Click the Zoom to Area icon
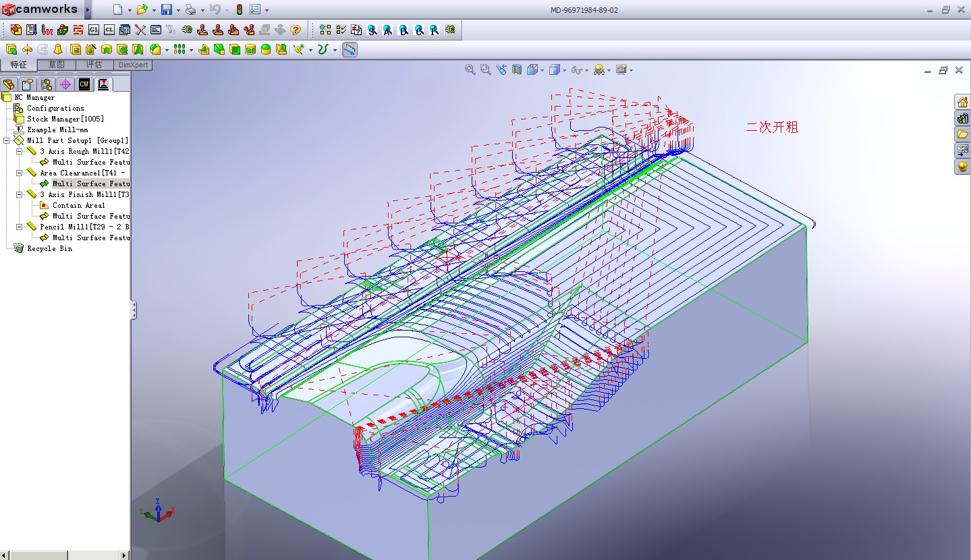The width and height of the screenshot is (971, 560). (485, 69)
